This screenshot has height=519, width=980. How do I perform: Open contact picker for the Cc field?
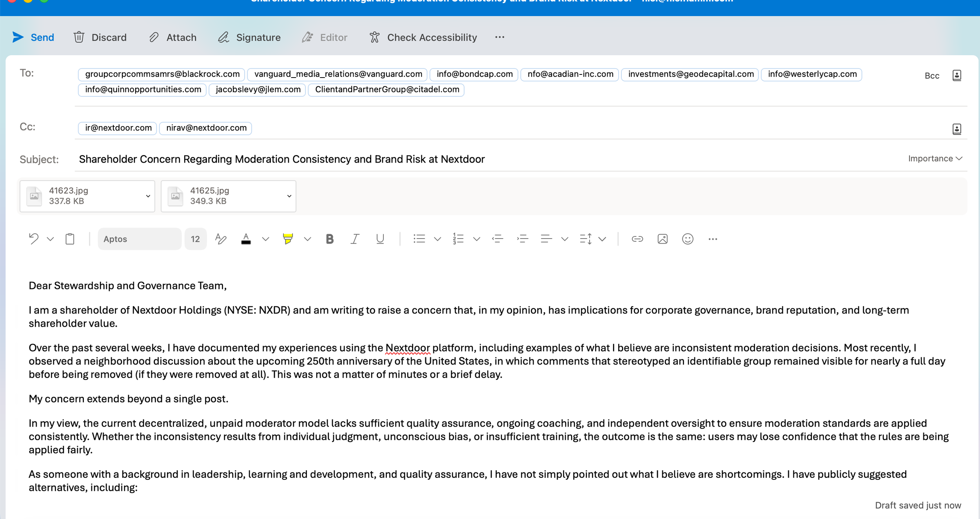[956, 129]
